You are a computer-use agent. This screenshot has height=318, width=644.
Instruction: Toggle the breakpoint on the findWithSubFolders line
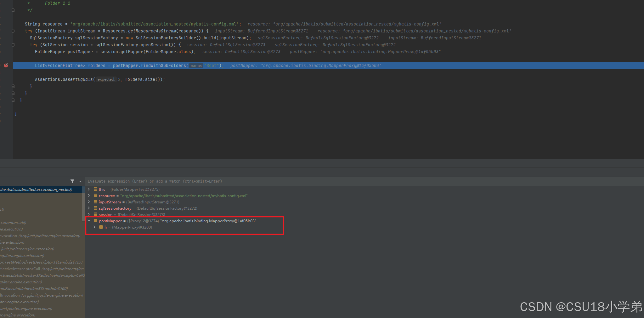6,65
